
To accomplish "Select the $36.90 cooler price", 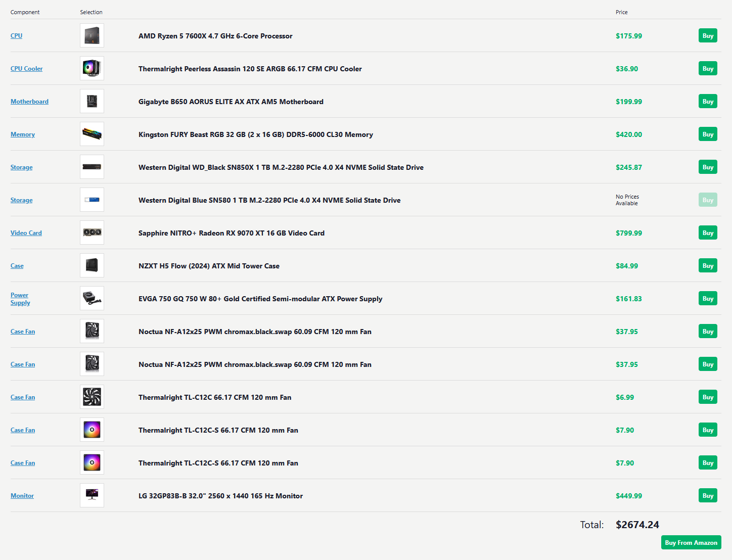I will pos(627,69).
